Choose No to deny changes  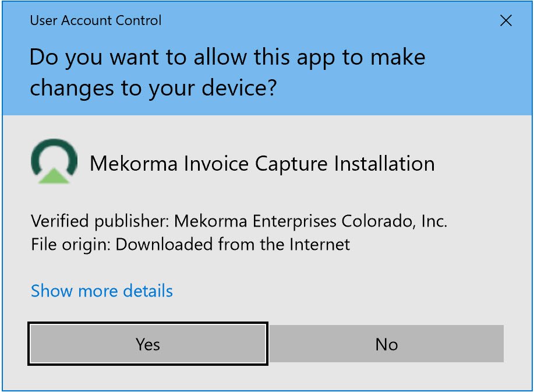[x=386, y=344]
